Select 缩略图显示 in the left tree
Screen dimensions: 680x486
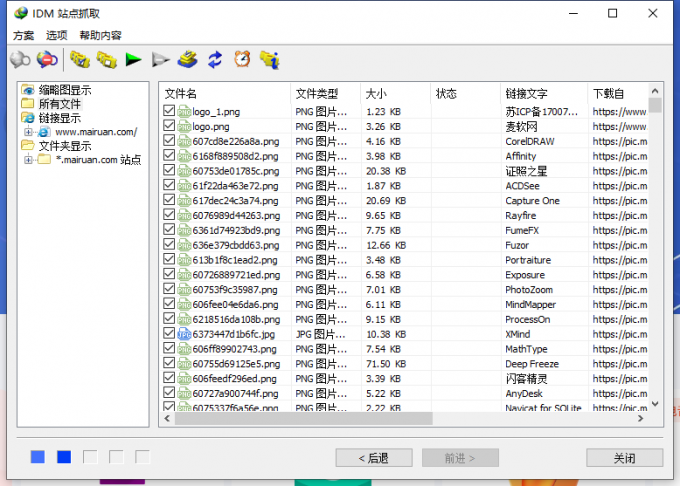pos(64,90)
